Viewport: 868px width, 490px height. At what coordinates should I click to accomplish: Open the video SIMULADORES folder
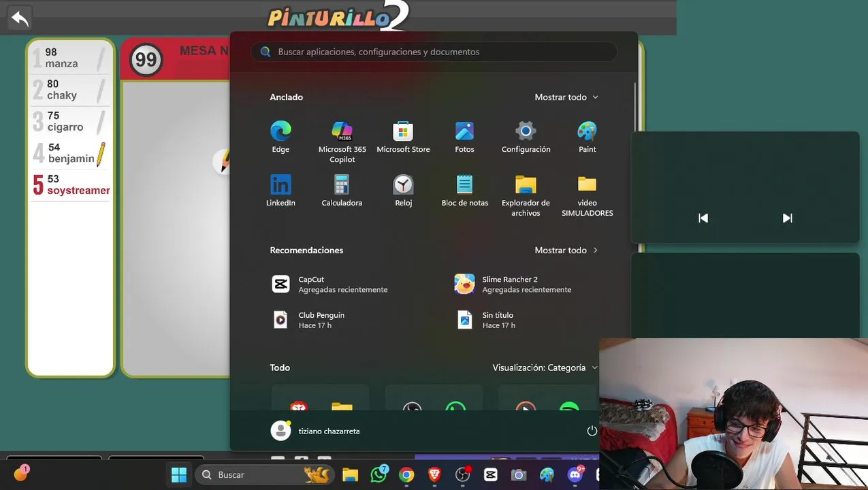[x=587, y=195]
